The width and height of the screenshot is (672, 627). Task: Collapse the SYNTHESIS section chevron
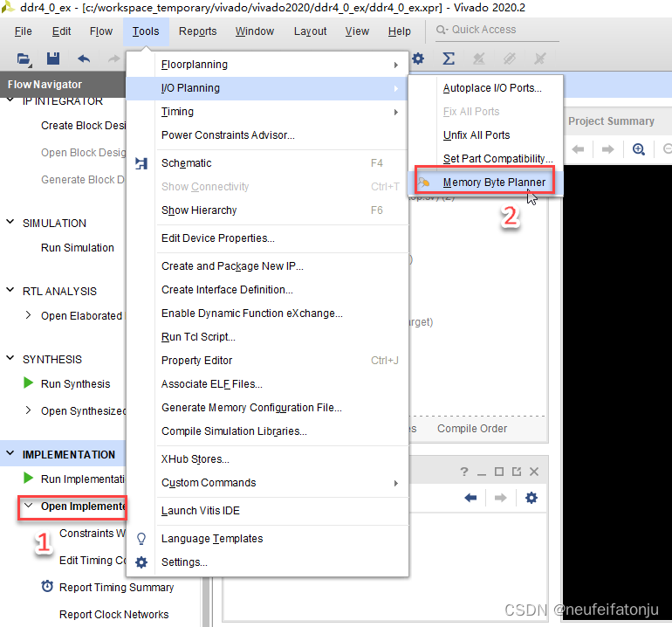10,358
